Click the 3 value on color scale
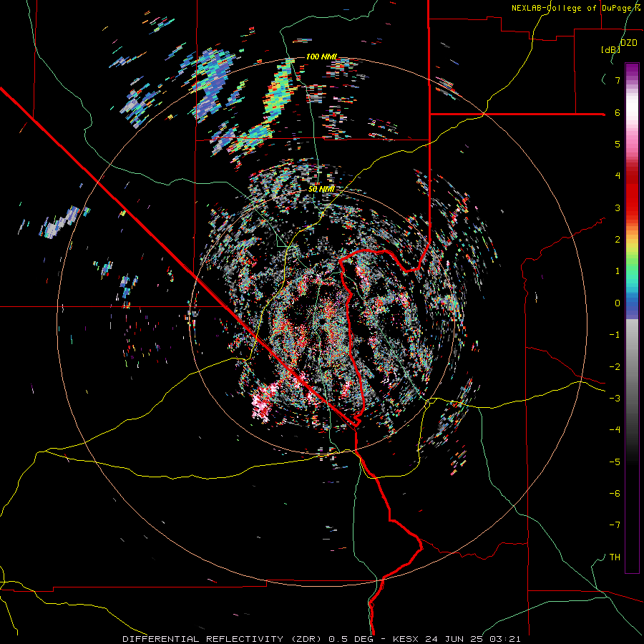Viewport: 644px width, 644px height. coord(618,208)
